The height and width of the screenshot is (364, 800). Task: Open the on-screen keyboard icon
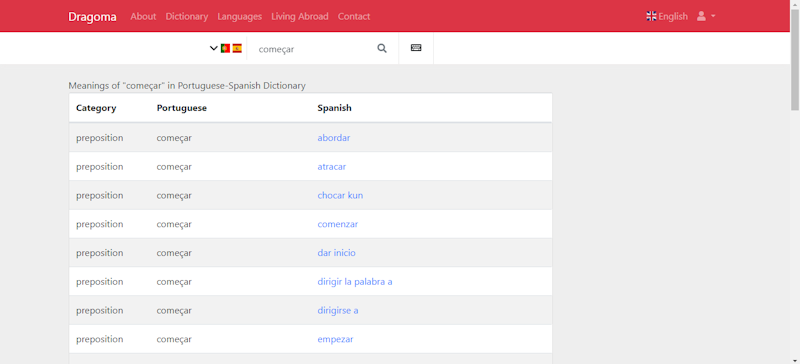tap(416, 48)
